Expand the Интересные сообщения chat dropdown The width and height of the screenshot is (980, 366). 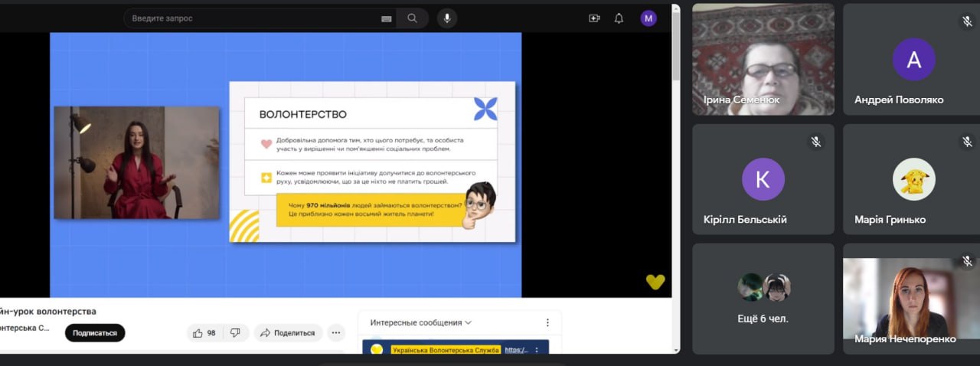tap(421, 322)
